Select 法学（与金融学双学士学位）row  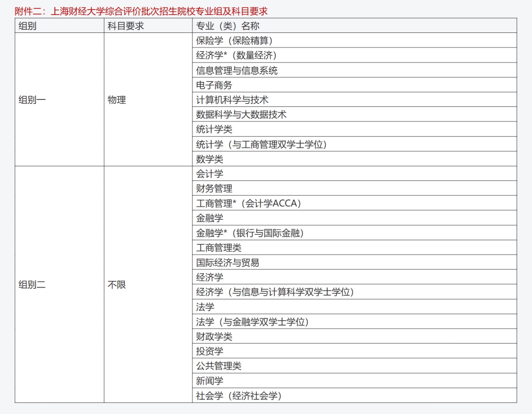pos(355,322)
